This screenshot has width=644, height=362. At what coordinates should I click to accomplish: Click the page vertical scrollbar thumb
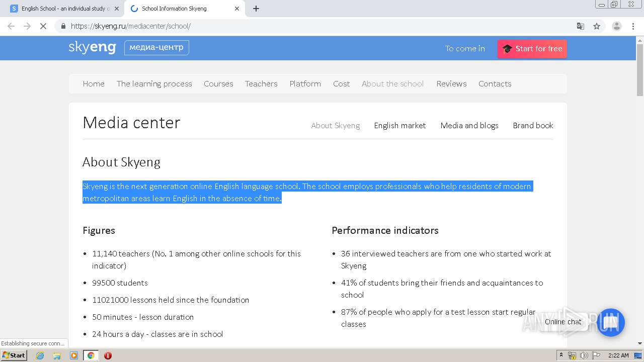point(640,69)
